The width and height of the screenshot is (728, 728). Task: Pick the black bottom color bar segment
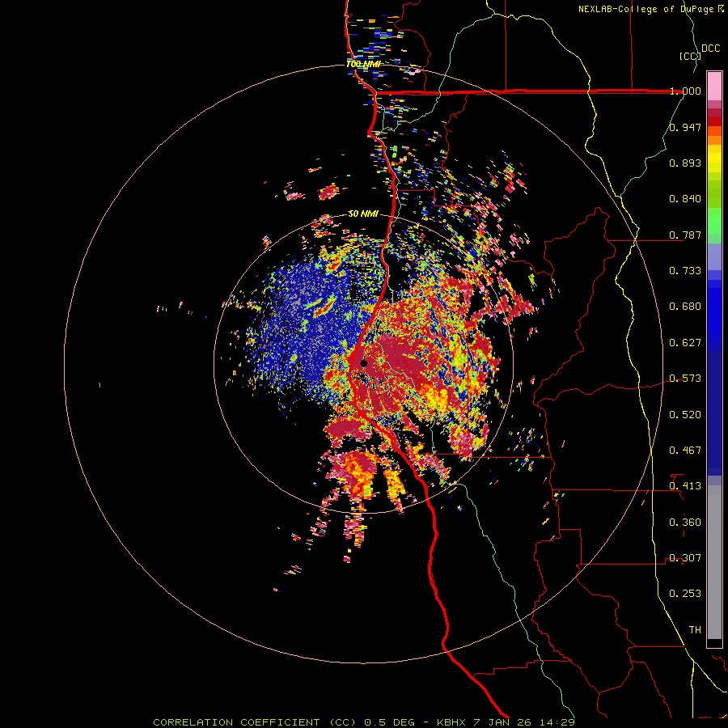tap(714, 642)
